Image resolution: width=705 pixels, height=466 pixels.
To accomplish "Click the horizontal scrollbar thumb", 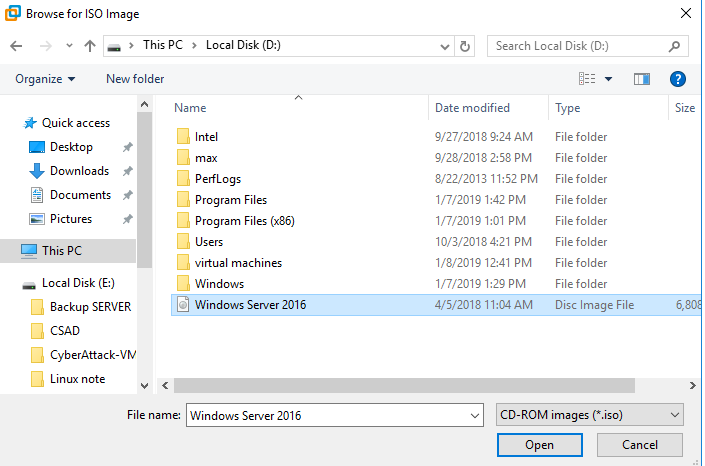I will pyautogui.click(x=404, y=385).
